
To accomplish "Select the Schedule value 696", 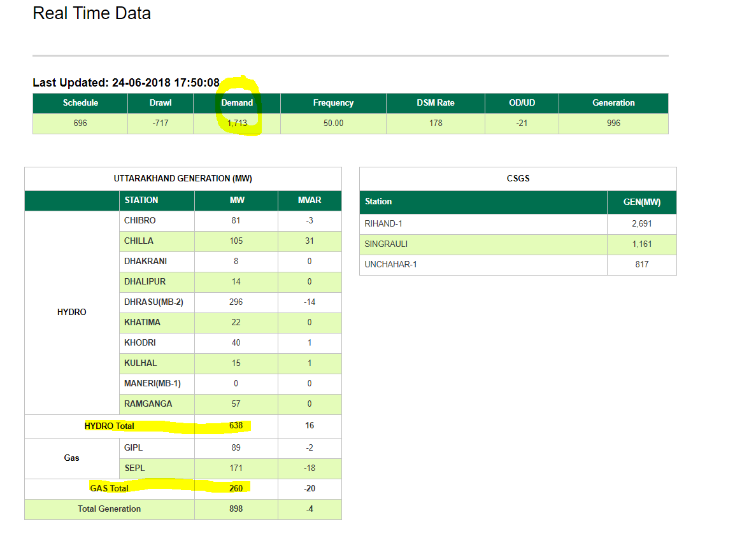I will 80,123.
